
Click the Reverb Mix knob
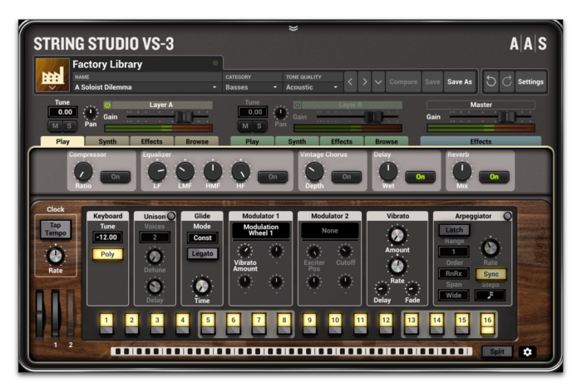tap(462, 172)
